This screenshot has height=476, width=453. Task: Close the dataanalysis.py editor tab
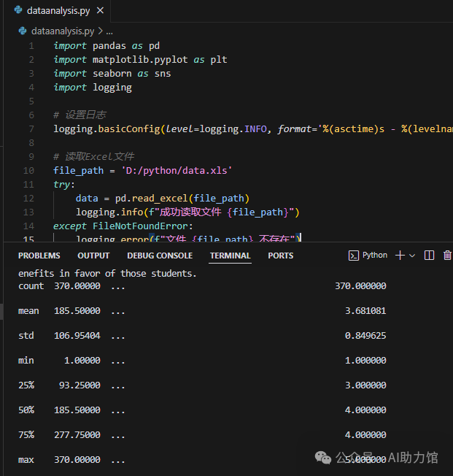coord(100,11)
